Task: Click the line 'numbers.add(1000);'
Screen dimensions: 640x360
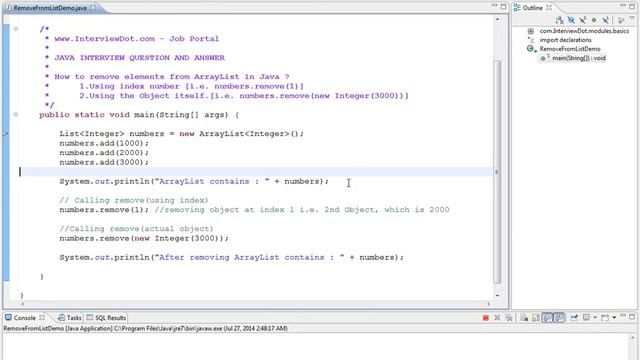Action: point(104,143)
